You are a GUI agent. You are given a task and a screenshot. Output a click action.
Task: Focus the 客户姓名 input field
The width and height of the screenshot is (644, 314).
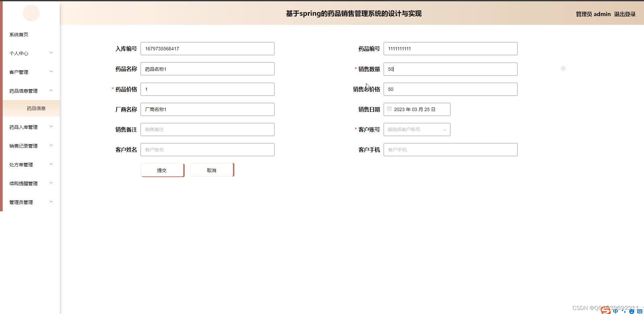(208, 150)
